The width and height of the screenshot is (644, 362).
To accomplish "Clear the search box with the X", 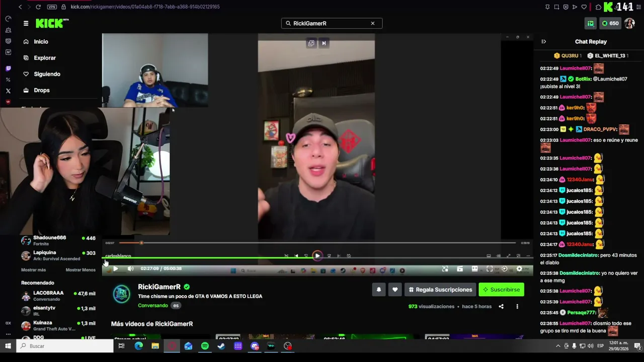I will (373, 23).
